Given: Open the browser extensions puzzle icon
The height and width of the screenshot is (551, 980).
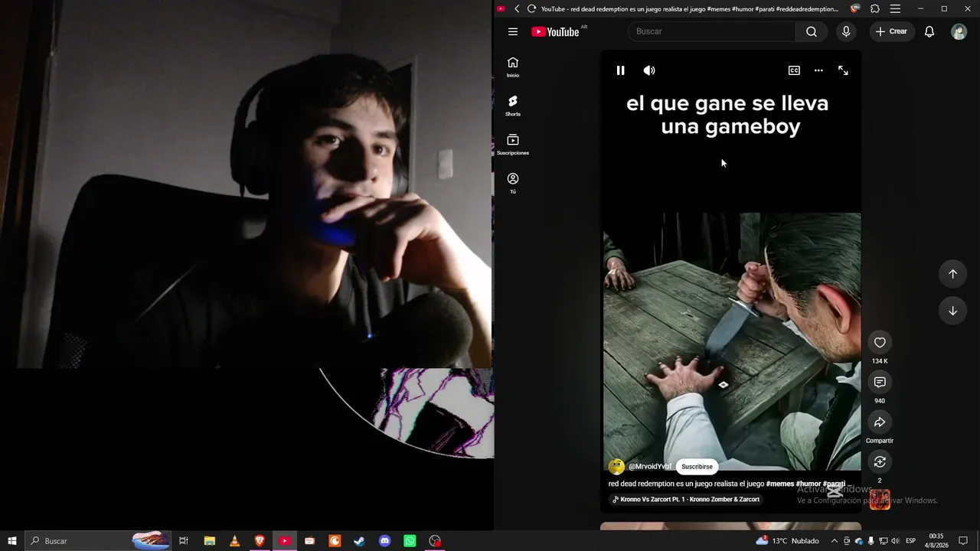Looking at the screenshot, I should click(x=875, y=9).
